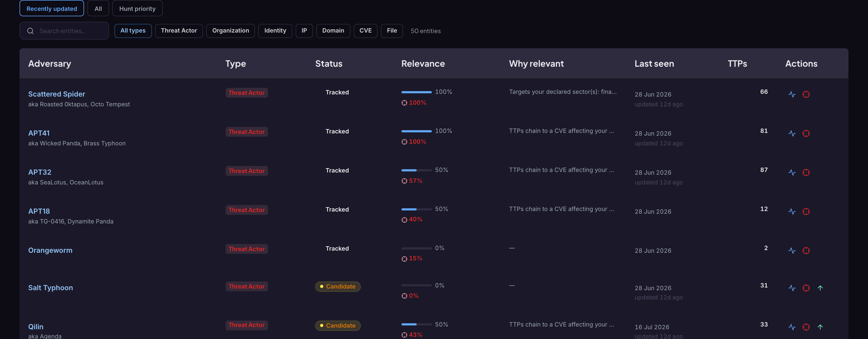Viewport: 868px width, 339px height.
Task: Click TTP count 66 for Scattered Spider
Action: click(764, 92)
